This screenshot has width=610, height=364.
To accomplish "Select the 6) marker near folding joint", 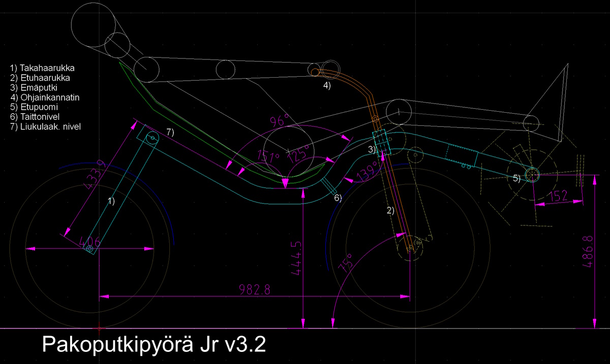I will (x=338, y=198).
